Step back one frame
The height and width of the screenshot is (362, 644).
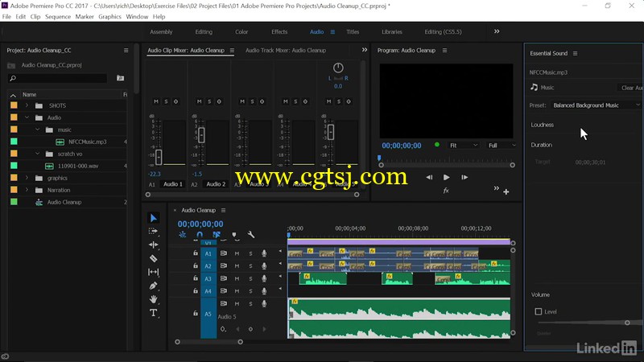(429, 177)
